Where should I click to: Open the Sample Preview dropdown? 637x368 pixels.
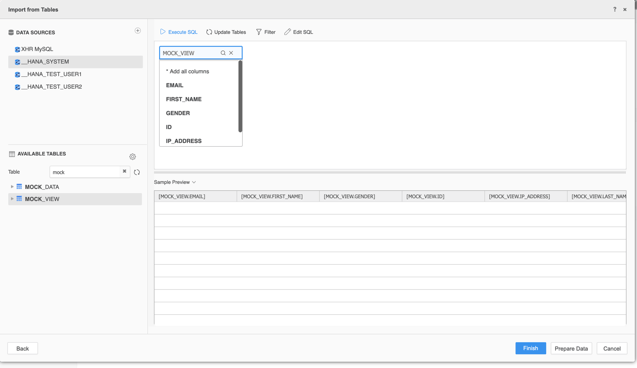pyautogui.click(x=175, y=182)
